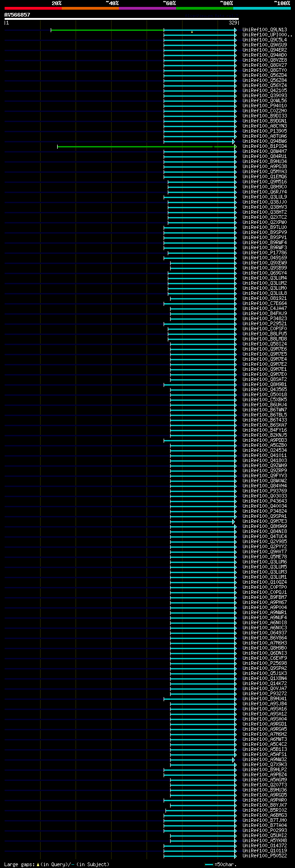Select hit label UniRef100_B8LPU5
The height and width of the screenshot is (868, 295).
coord(265,334)
